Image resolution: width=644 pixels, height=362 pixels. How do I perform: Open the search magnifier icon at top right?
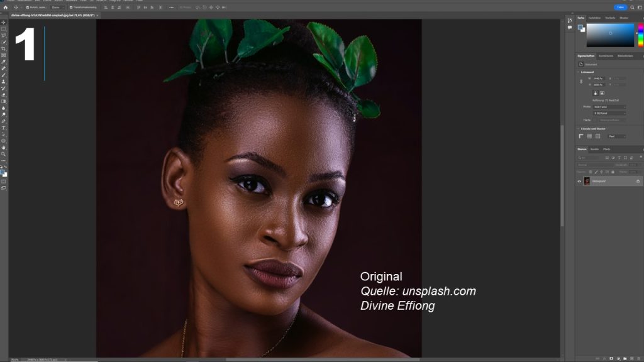pos(632,7)
